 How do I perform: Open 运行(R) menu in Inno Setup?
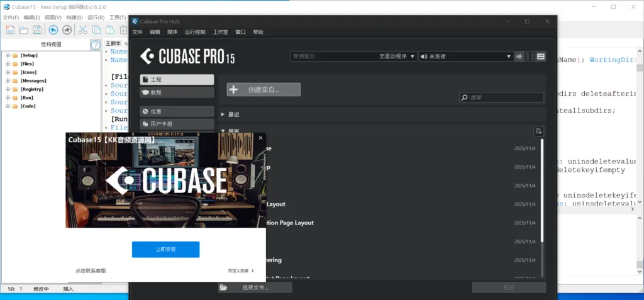click(x=96, y=17)
